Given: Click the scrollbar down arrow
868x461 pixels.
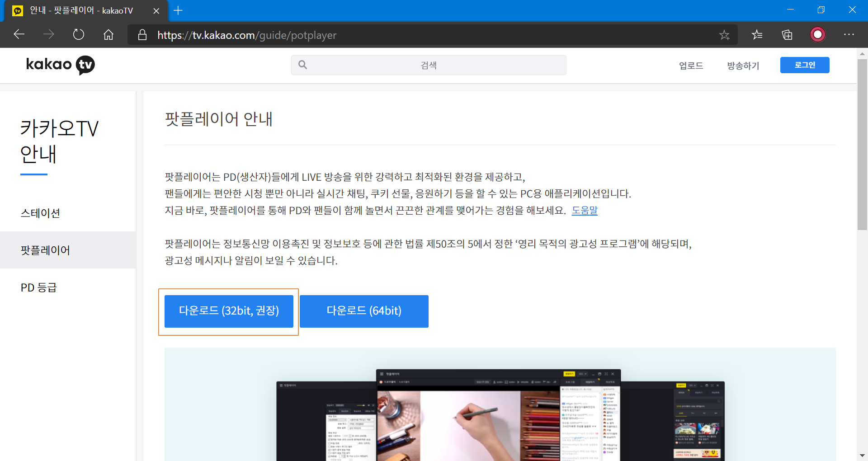Looking at the screenshot, I should [x=862, y=456].
